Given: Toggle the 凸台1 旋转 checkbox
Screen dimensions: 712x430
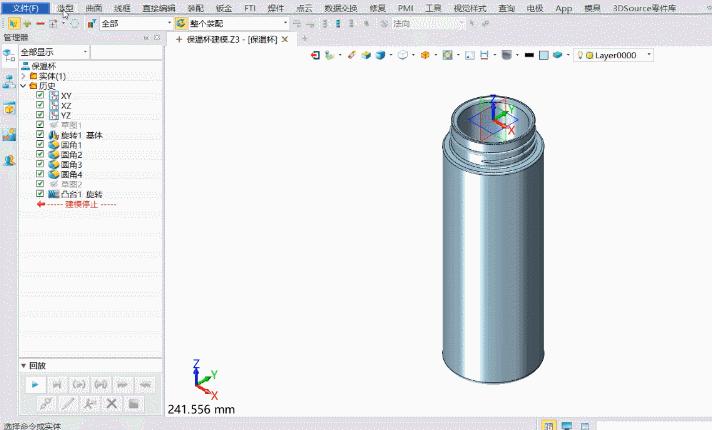Looking at the screenshot, I should [x=40, y=194].
